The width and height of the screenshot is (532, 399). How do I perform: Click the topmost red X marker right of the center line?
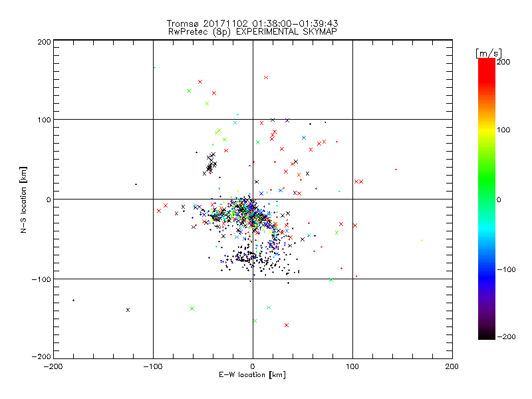[266, 77]
